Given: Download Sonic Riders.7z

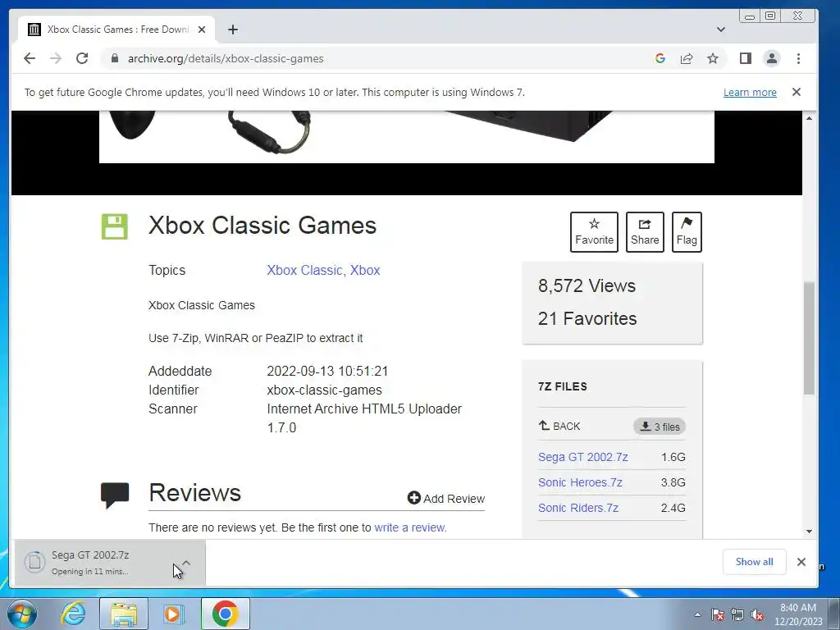Looking at the screenshot, I should pyautogui.click(x=578, y=508).
